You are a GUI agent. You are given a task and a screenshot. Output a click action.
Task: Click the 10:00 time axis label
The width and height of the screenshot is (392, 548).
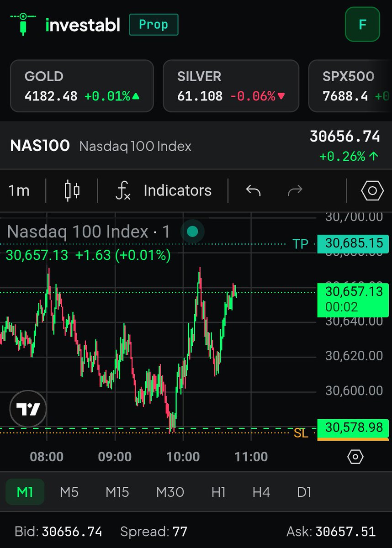(x=183, y=457)
